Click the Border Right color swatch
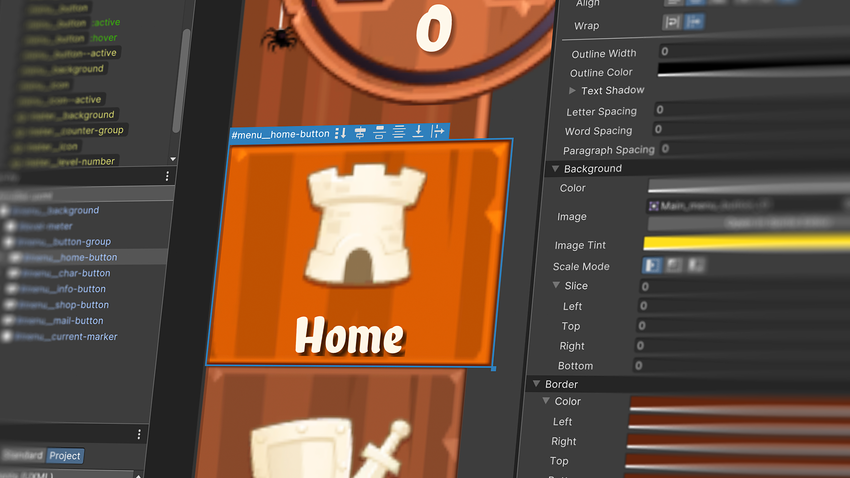This screenshot has width=850, height=478. click(738, 442)
